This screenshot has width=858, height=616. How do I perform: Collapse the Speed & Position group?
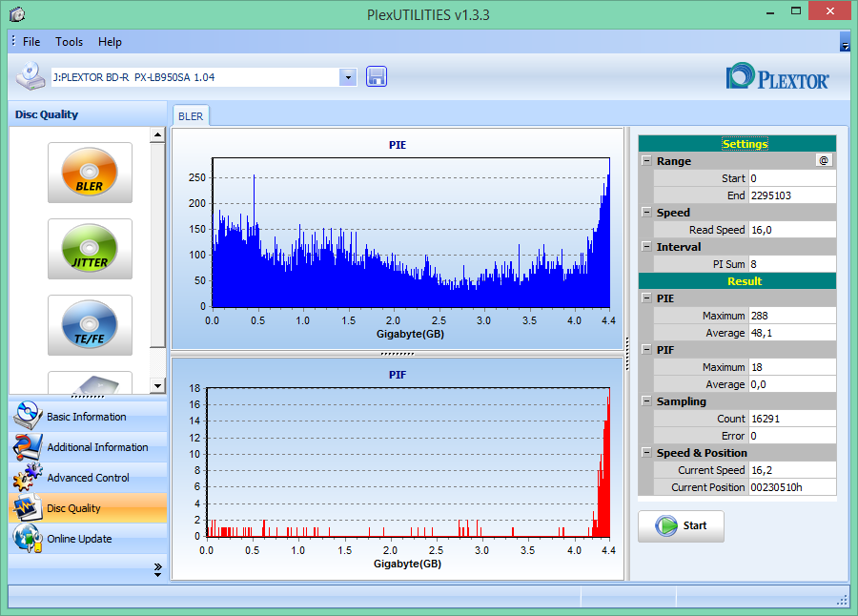(x=646, y=452)
